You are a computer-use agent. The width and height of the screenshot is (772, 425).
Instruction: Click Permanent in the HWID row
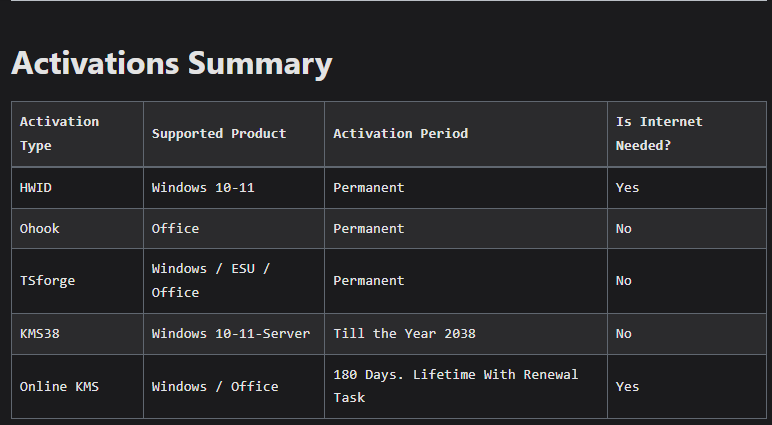(x=369, y=187)
